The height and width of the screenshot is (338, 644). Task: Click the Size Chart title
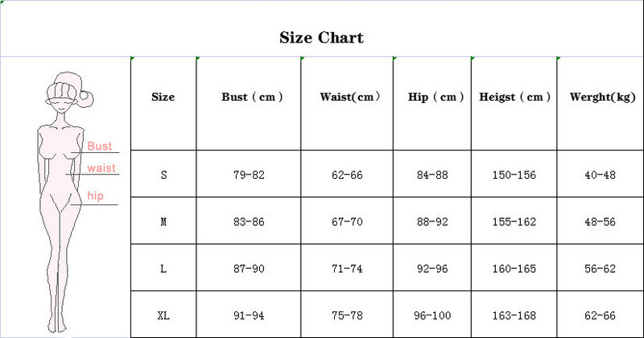(x=321, y=37)
